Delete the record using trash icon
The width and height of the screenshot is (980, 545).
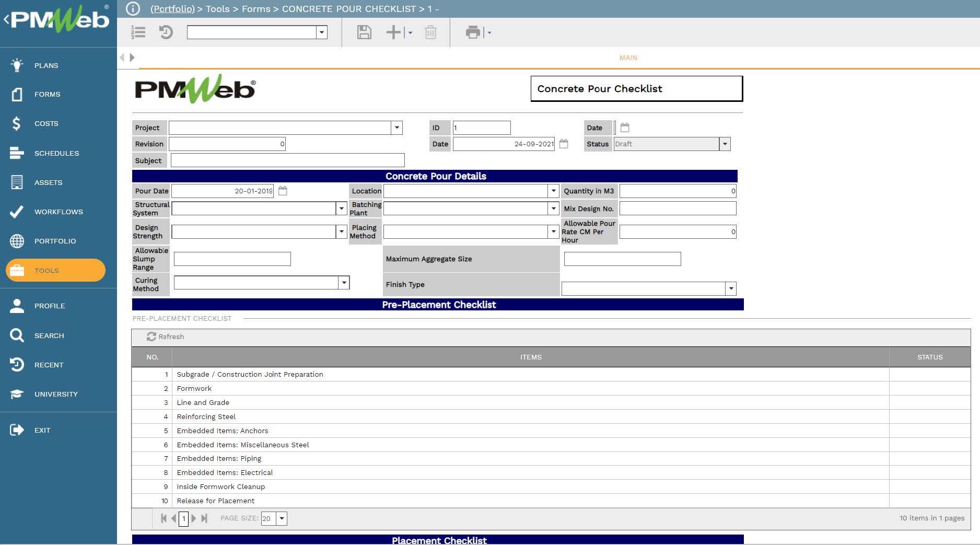430,32
